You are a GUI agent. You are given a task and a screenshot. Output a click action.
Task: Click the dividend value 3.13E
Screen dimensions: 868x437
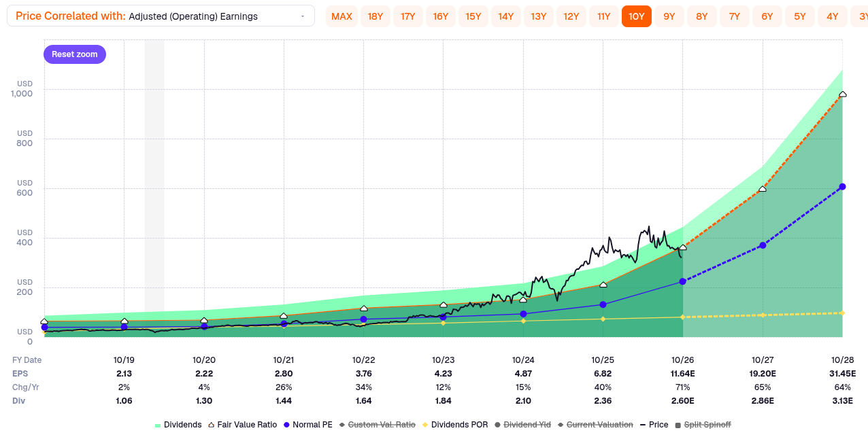pyautogui.click(x=842, y=400)
